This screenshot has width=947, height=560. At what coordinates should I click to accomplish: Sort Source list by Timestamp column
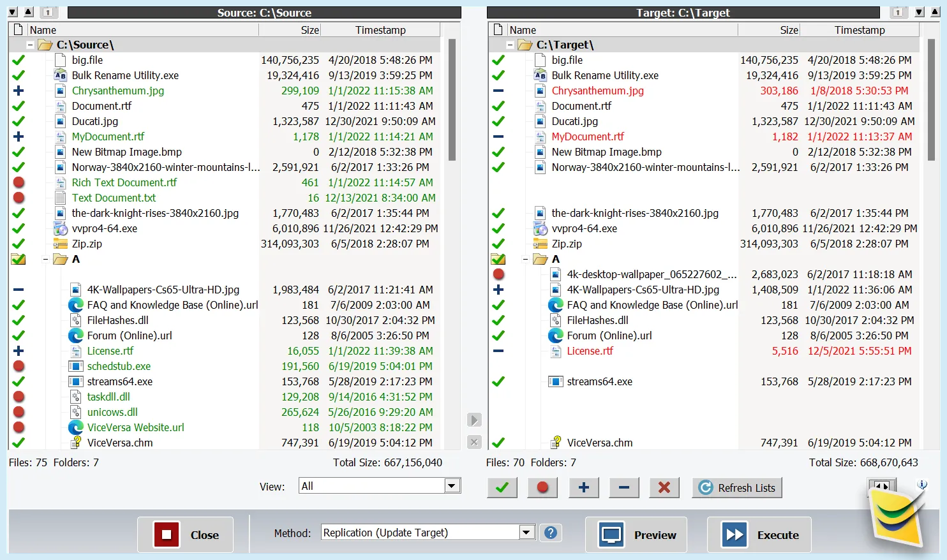(380, 30)
